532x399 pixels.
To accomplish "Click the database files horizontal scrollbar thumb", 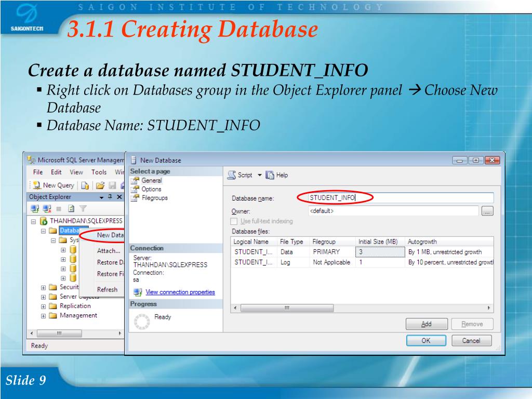I will pyautogui.click(x=287, y=308).
